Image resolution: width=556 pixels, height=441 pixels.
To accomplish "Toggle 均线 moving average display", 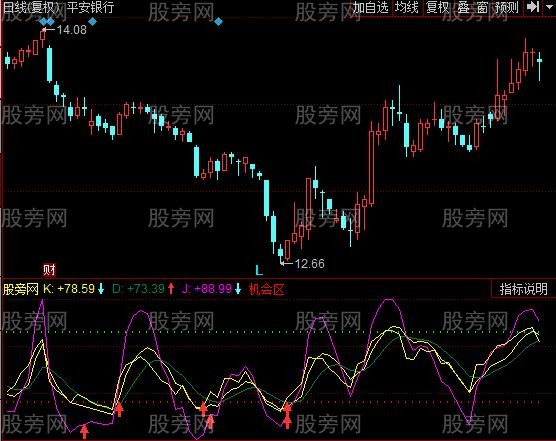I will [407, 7].
